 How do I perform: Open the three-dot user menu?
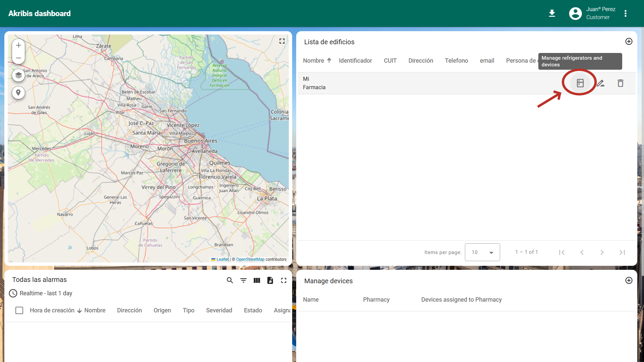tap(625, 13)
